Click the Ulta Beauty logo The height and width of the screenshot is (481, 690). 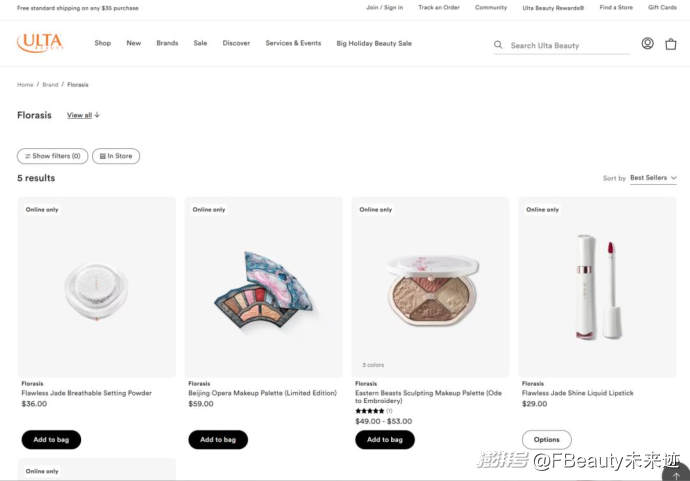tap(40, 43)
